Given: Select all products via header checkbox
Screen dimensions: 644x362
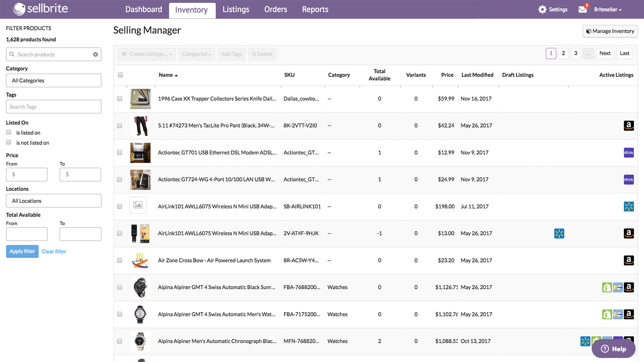Looking at the screenshot, I should (x=120, y=75).
